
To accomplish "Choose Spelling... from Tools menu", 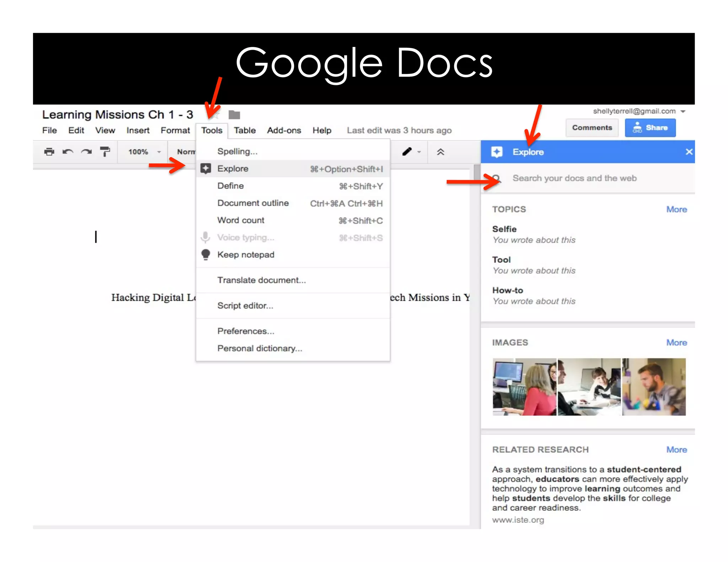I will coord(293,151).
